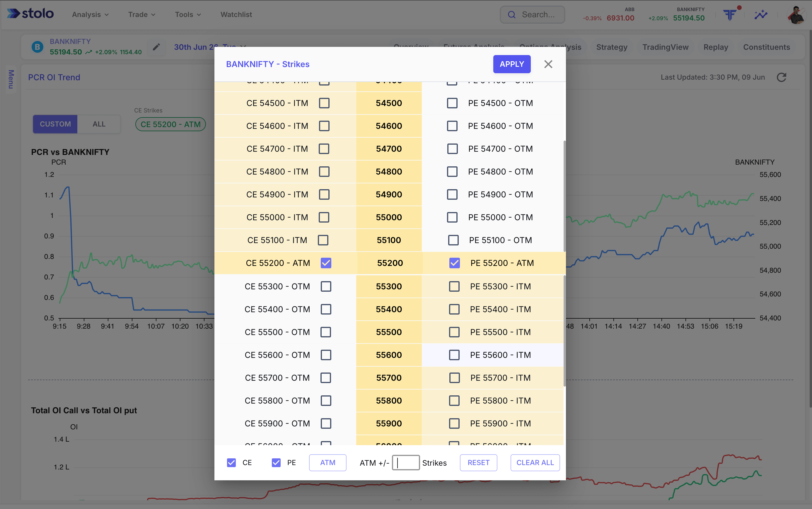Click the refresh icon beside Last Updated
812x509 pixels.
(781, 77)
